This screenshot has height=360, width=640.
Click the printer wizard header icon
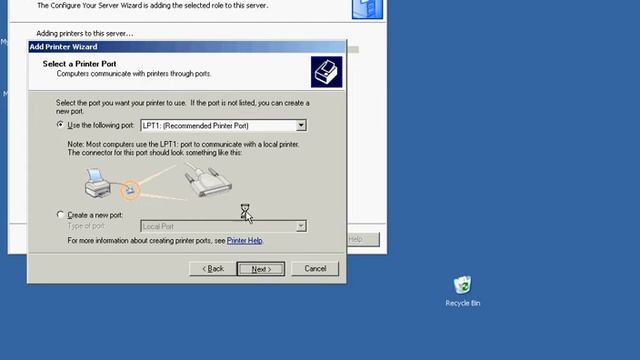[x=327, y=72]
